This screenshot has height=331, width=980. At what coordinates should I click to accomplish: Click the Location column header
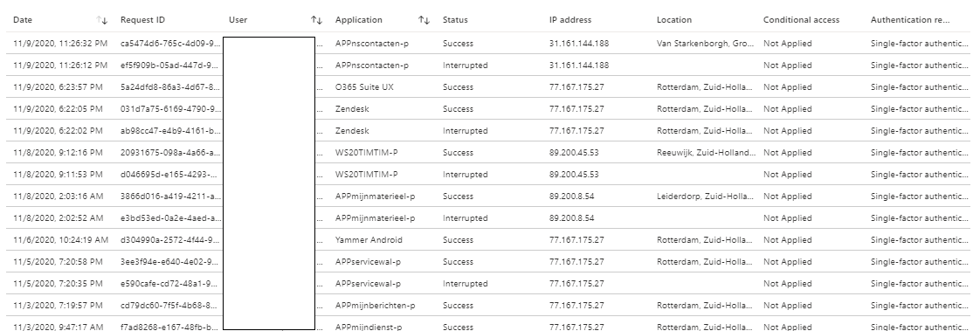673,20
